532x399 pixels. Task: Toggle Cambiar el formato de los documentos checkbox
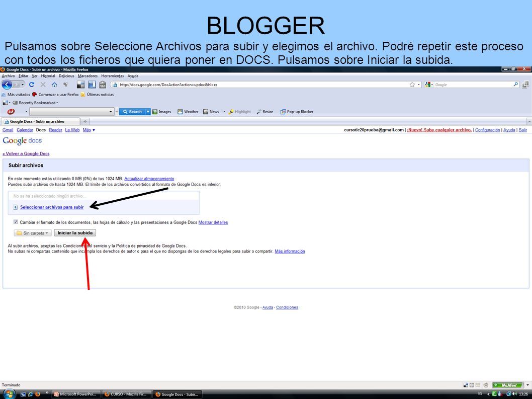16,222
